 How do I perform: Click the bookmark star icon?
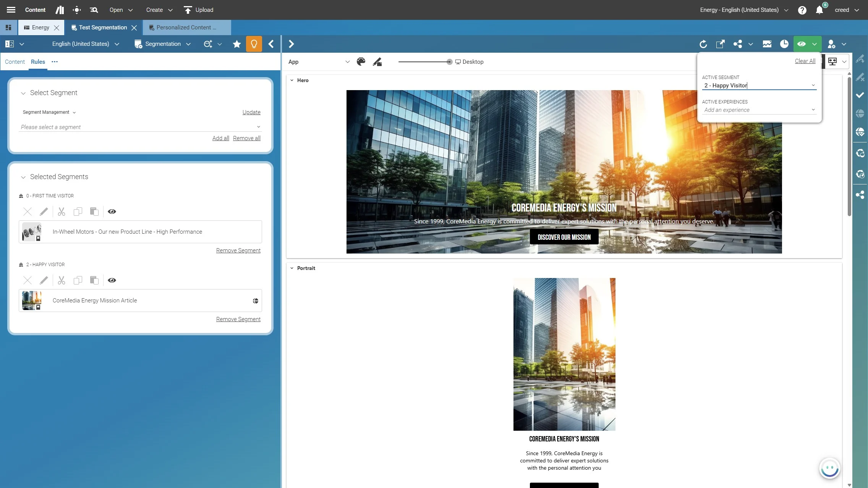pyautogui.click(x=237, y=44)
